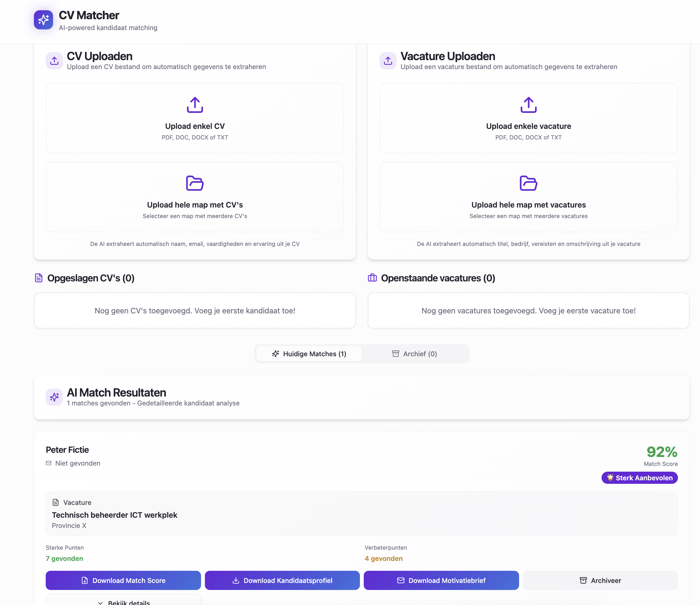Click the upload arrow icon for single CV
The height and width of the screenshot is (605, 700).
[195, 105]
